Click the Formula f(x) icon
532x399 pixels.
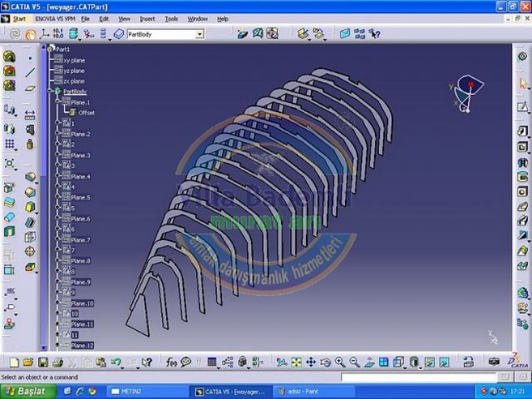tap(171, 362)
